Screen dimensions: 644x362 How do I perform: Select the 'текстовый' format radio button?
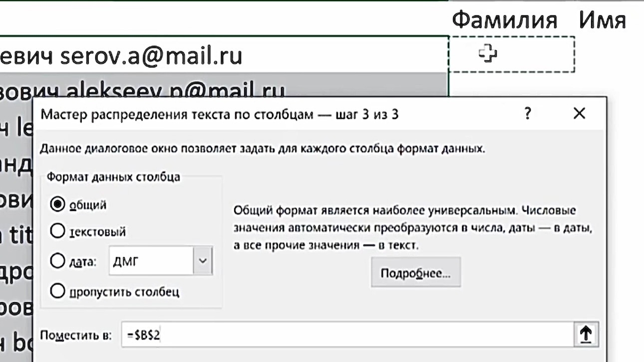58,231
